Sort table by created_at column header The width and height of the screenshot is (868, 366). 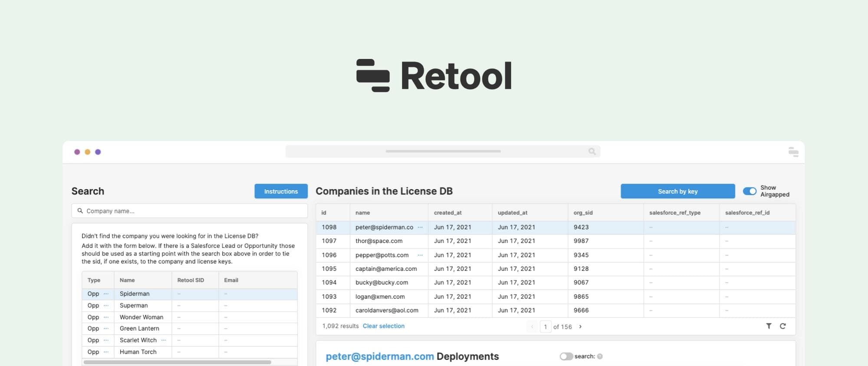(447, 213)
